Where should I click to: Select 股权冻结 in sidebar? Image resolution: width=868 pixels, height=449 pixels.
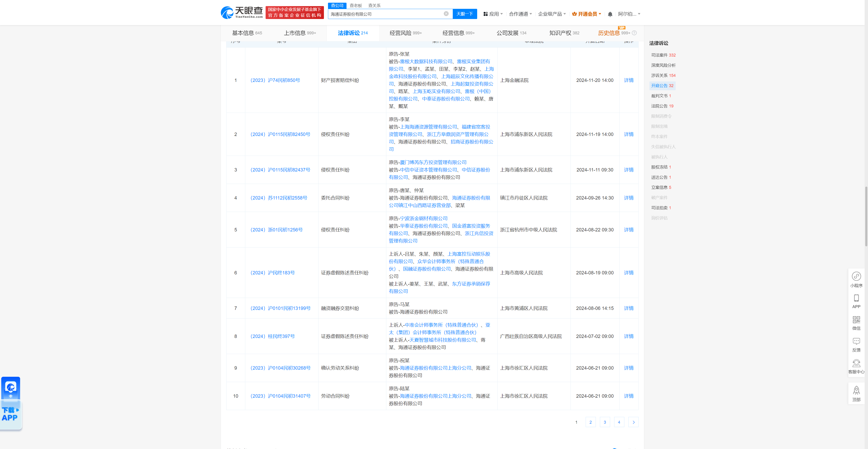[x=661, y=167]
